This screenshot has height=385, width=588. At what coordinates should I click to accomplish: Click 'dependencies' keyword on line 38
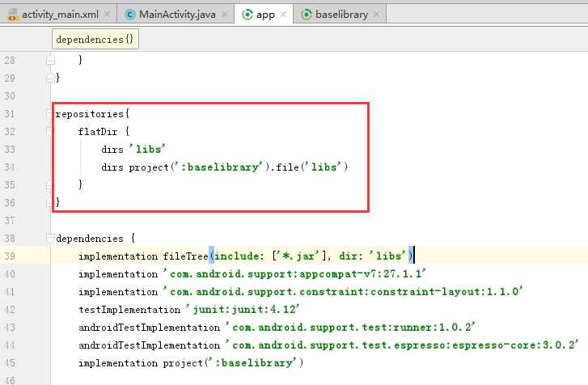click(89, 239)
